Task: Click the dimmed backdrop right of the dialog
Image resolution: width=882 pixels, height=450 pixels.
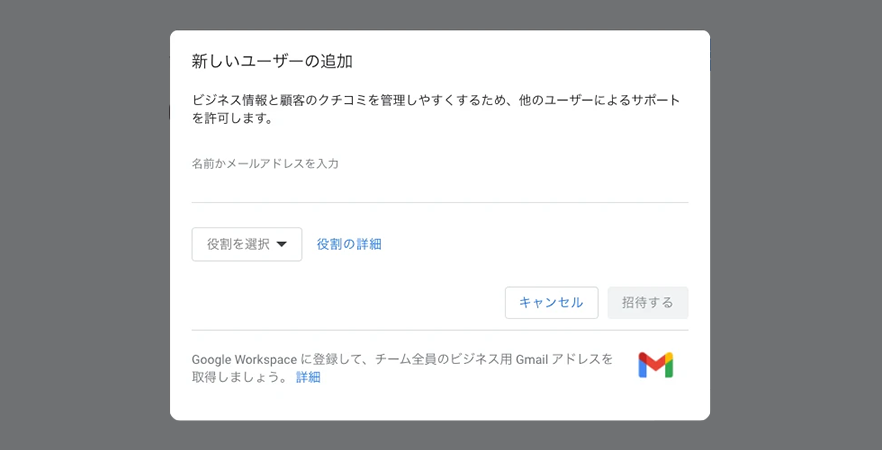Action: coord(795,225)
